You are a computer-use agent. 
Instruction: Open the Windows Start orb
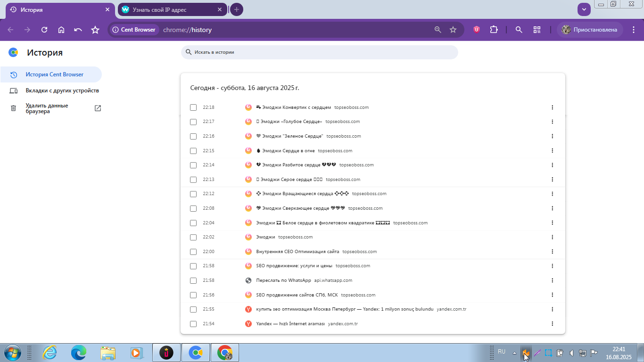(13, 353)
